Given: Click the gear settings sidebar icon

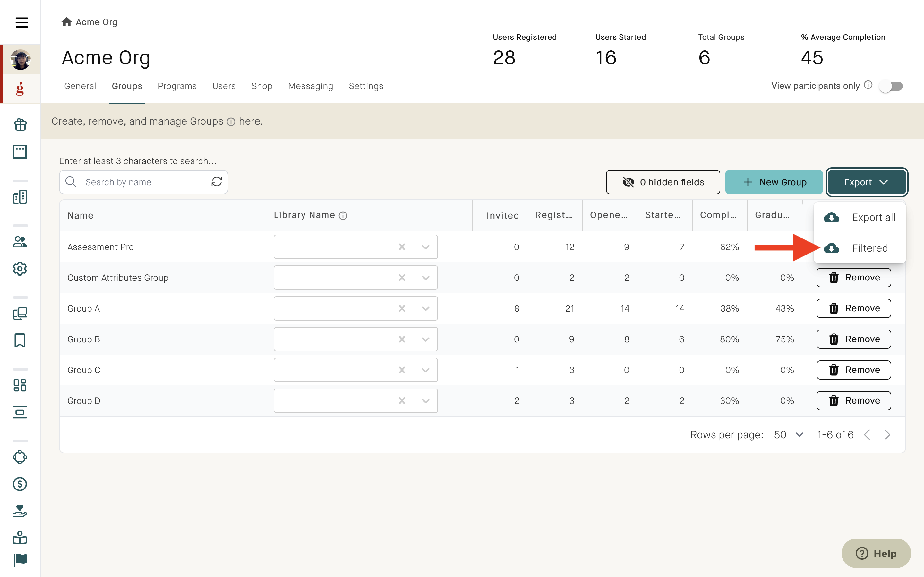Looking at the screenshot, I should pyautogui.click(x=20, y=269).
